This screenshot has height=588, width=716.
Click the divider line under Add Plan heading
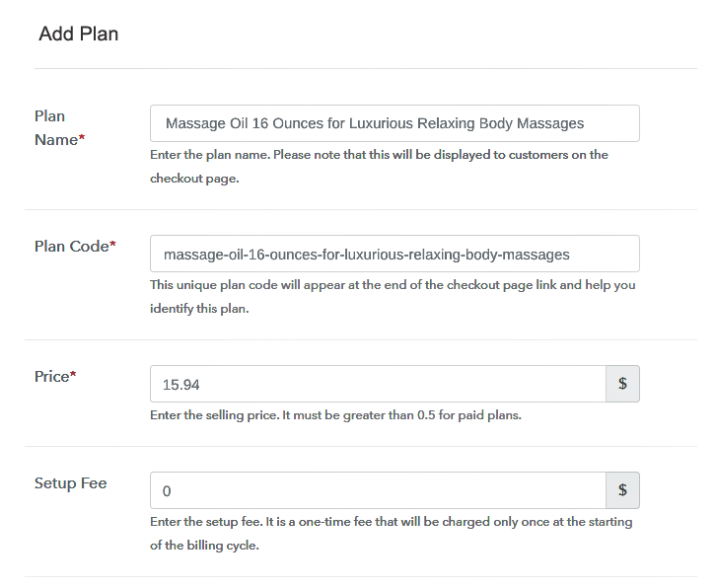pos(366,68)
